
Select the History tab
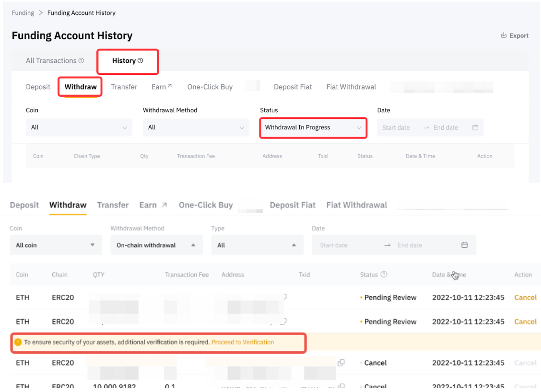pos(124,61)
